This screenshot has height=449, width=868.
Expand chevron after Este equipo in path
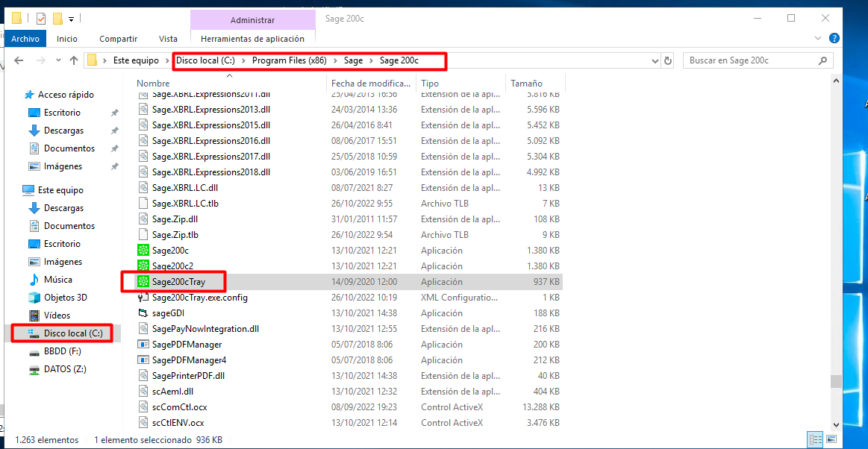[167, 60]
